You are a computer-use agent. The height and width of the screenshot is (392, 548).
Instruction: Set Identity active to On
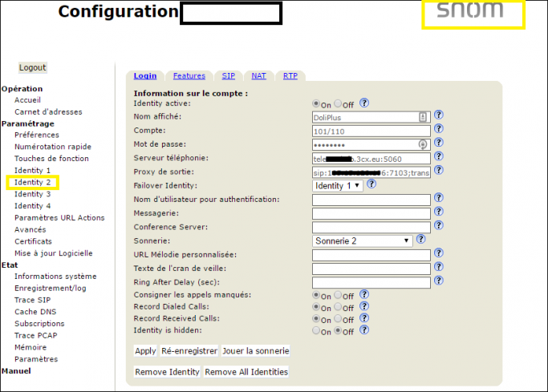[316, 103]
